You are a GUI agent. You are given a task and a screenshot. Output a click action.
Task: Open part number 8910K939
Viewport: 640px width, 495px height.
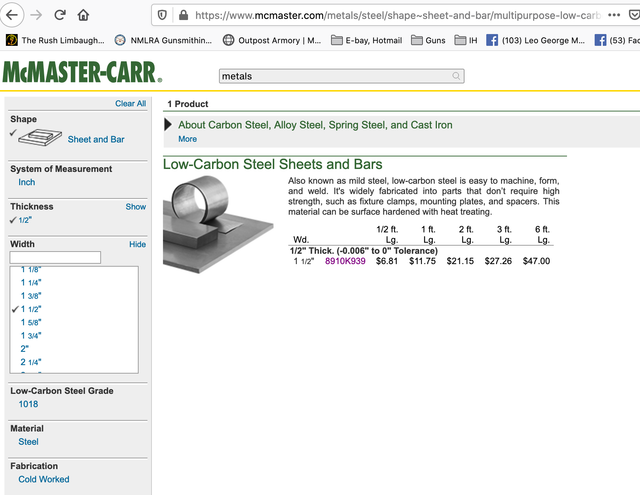coord(345,261)
